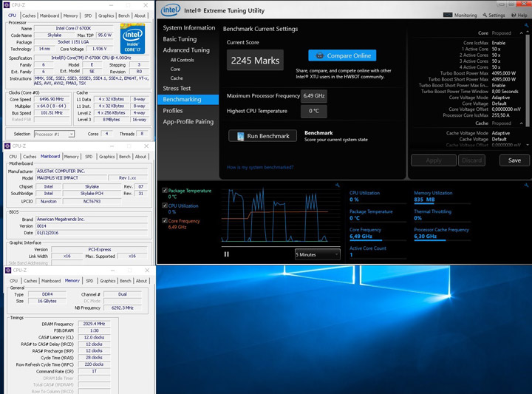The image size is (532, 394).
Task: Pause the monitoring graph
Action: (227, 254)
